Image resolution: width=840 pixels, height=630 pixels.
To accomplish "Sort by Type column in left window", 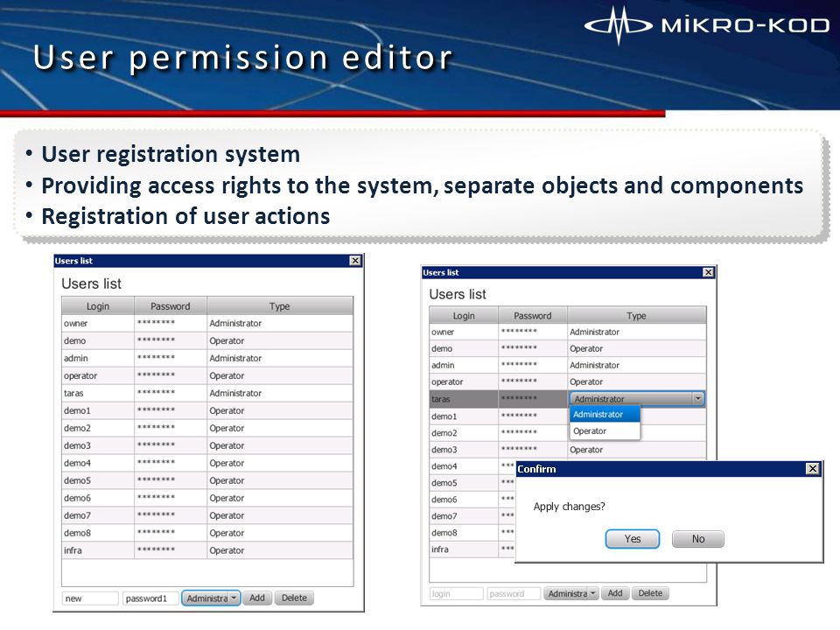I will point(280,306).
